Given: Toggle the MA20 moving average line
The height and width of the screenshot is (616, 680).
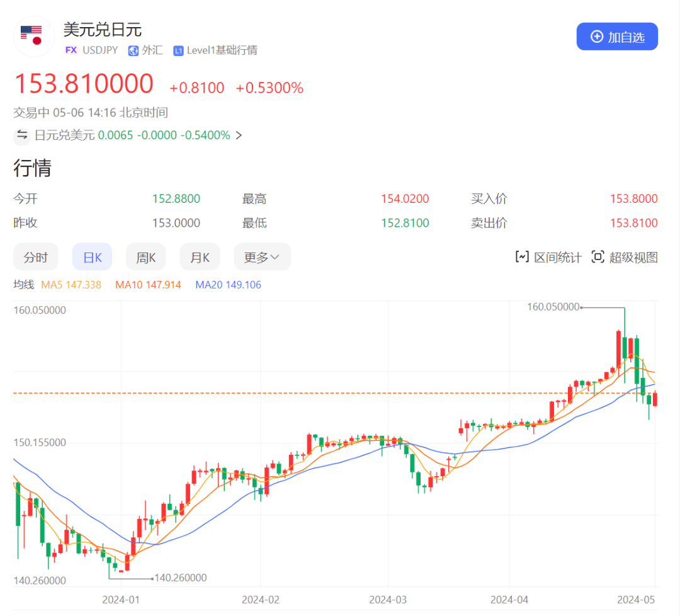Looking at the screenshot, I should coord(227,285).
